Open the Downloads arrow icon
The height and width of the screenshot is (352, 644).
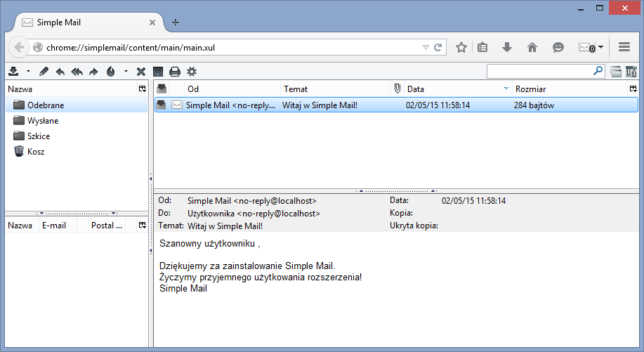(x=507, y=47)
